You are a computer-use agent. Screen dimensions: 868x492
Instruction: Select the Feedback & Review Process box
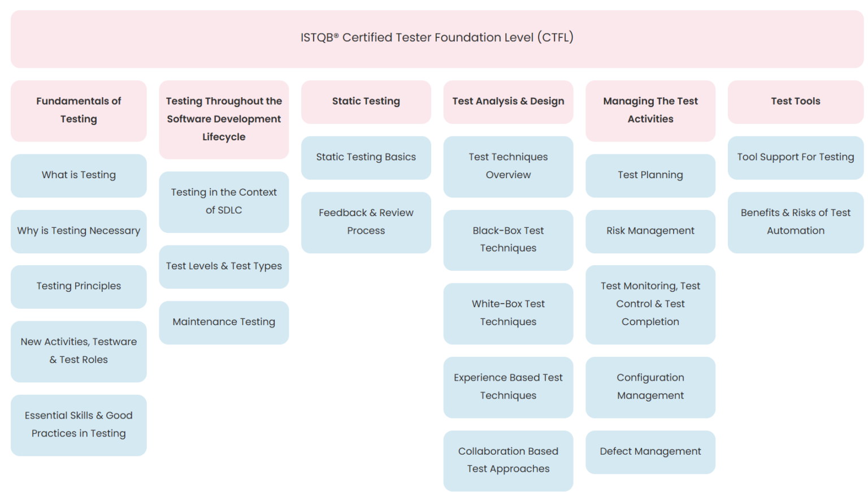pyautogui.click(x=366, y=222)
